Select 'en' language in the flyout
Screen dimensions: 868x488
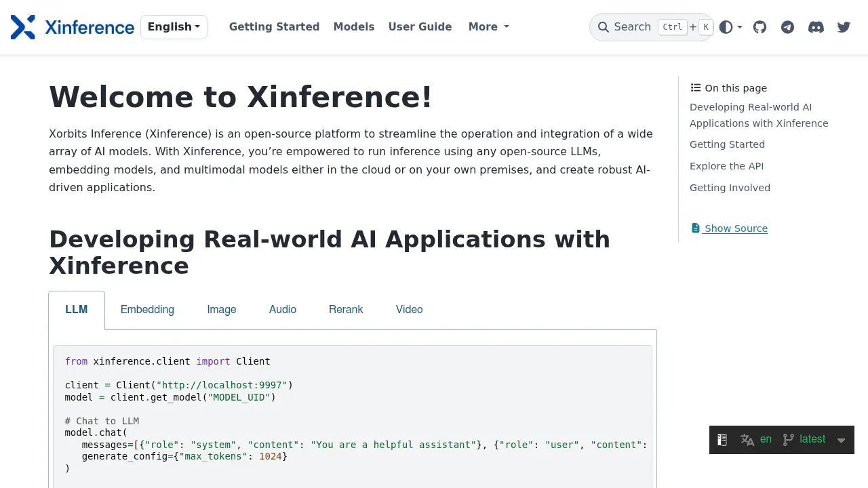coord(766,439)
